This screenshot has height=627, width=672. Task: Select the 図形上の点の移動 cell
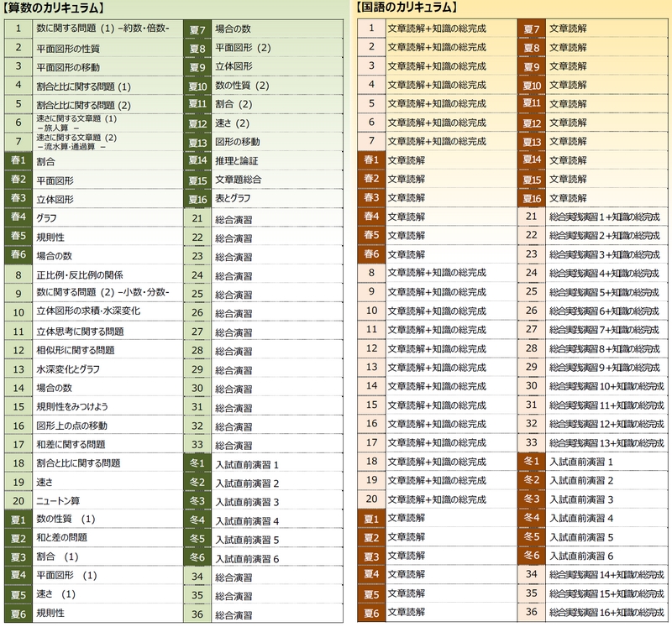72,426
